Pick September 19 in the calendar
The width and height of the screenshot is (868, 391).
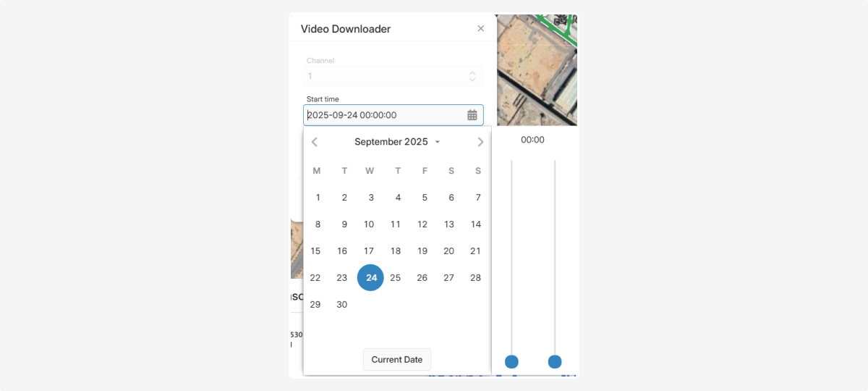coord(422,251)
